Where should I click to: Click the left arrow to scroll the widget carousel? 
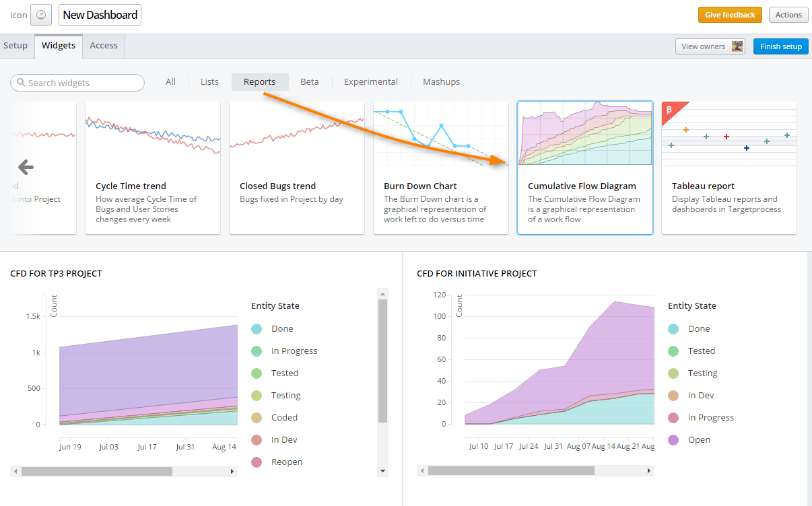click(25, 166)
